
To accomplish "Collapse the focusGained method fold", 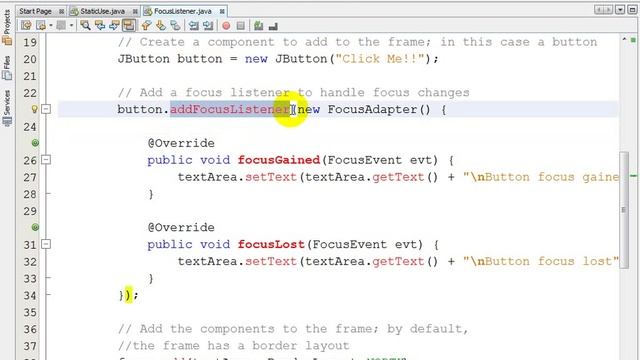I will click(46, 160).
